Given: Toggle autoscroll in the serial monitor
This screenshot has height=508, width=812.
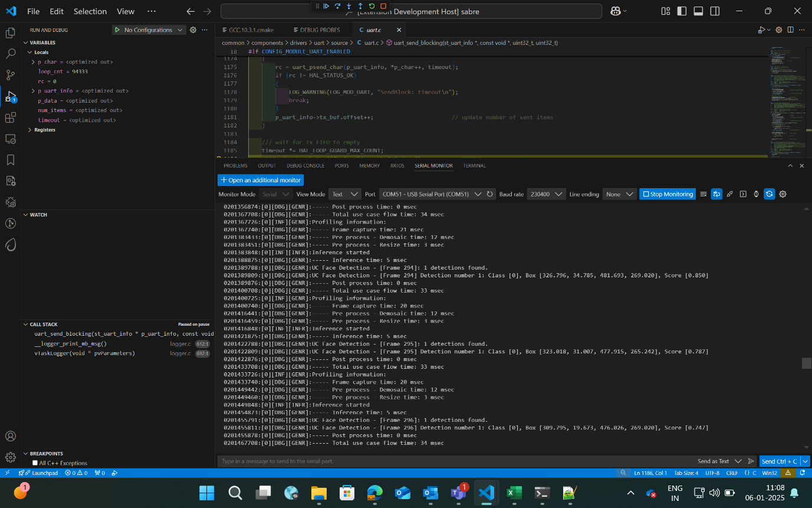Looking at the screenshot, I should tap(716, 194).
